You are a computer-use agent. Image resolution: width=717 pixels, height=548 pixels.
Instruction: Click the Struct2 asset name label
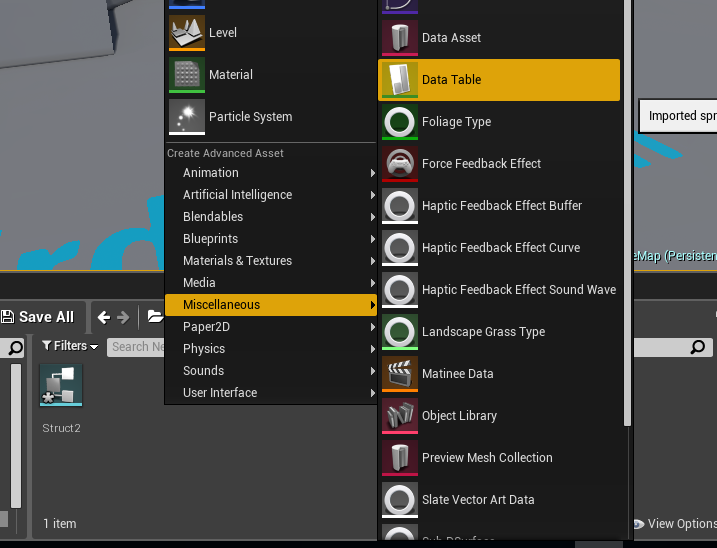[61, 428]
